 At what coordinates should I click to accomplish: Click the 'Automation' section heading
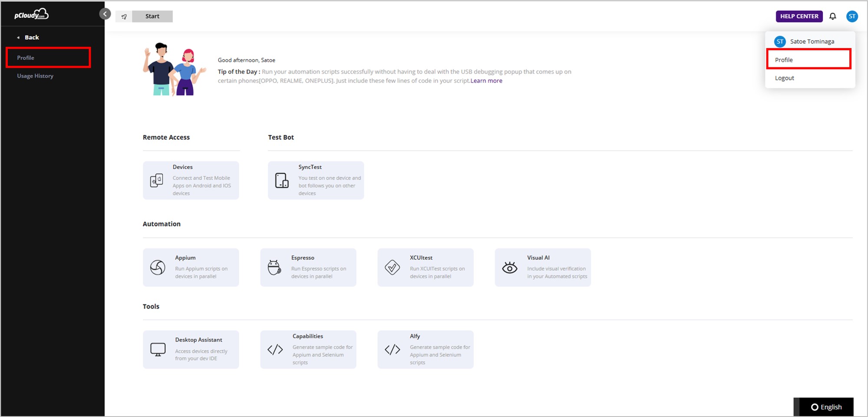click(x=161, y=224)
